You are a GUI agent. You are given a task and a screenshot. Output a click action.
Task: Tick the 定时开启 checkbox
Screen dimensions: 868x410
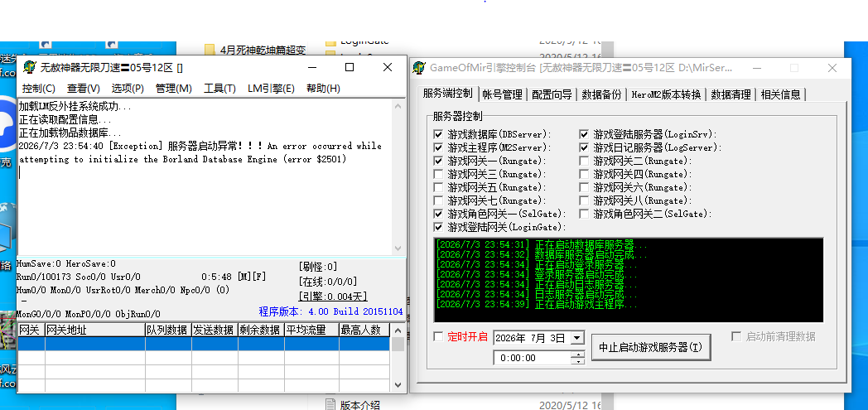click(438, 336)
